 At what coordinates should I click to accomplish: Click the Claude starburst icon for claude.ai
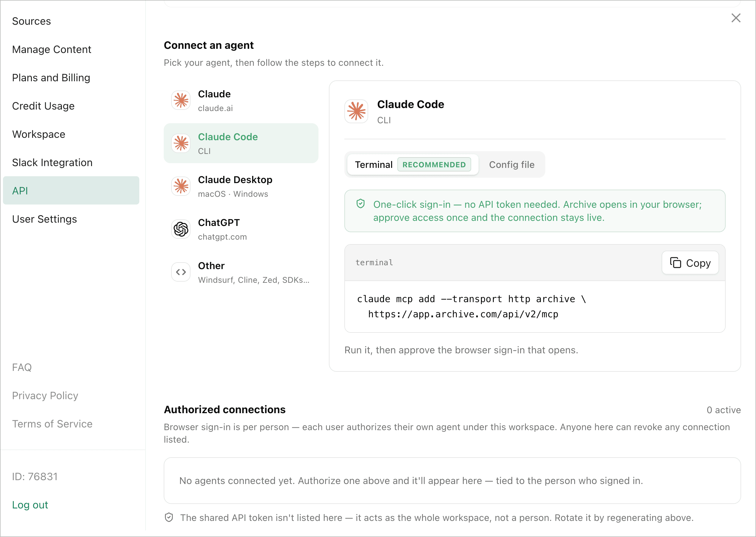click(181, 100)
